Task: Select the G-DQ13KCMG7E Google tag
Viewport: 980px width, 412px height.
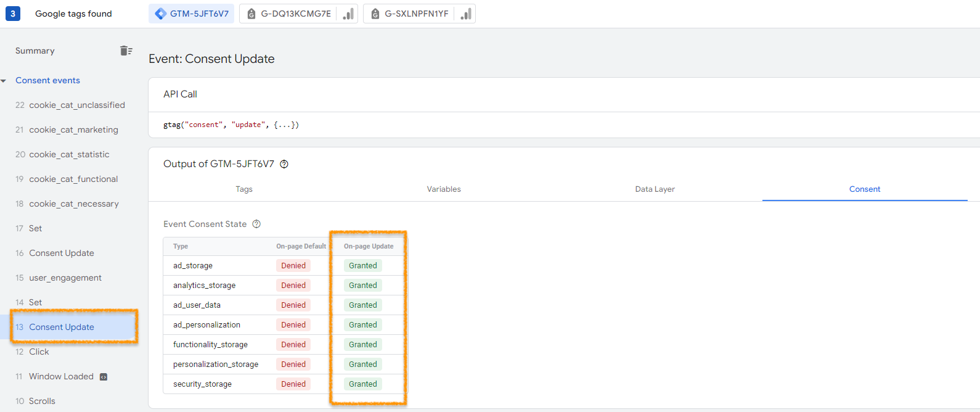Action: (289, 14)
